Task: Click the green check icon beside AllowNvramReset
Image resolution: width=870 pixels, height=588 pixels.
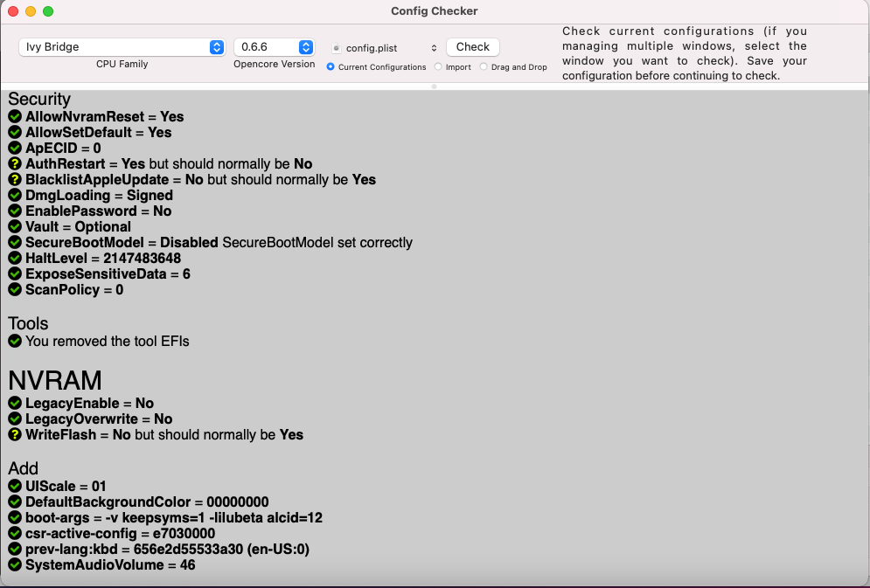Action: pyautogui.click(x=15, y=116)
